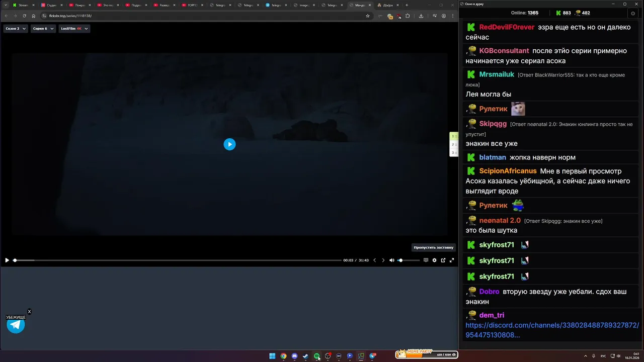The width and height of the screenshot is (644, 362).
Task: Click neønatal 2.0 reply quote text
Action: click(563, 221)
